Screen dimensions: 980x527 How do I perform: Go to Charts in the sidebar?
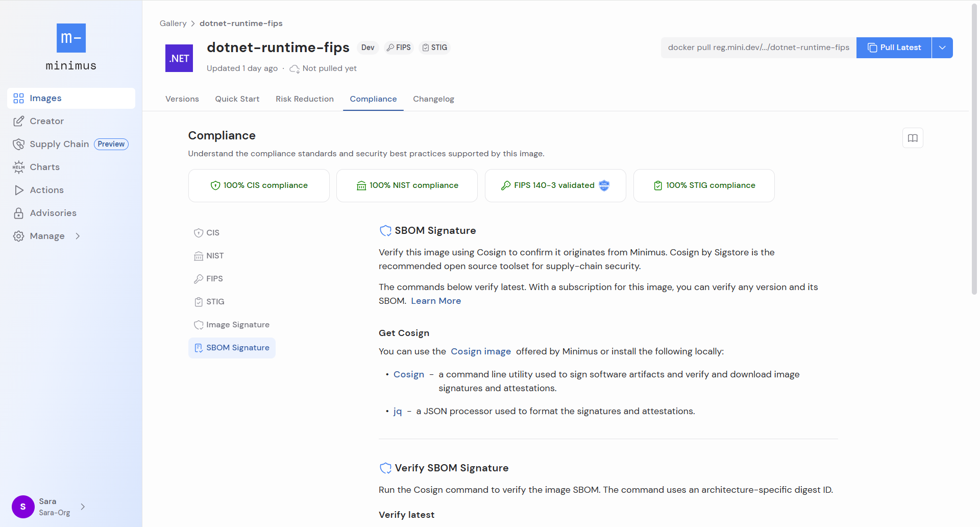click(44, 167)
